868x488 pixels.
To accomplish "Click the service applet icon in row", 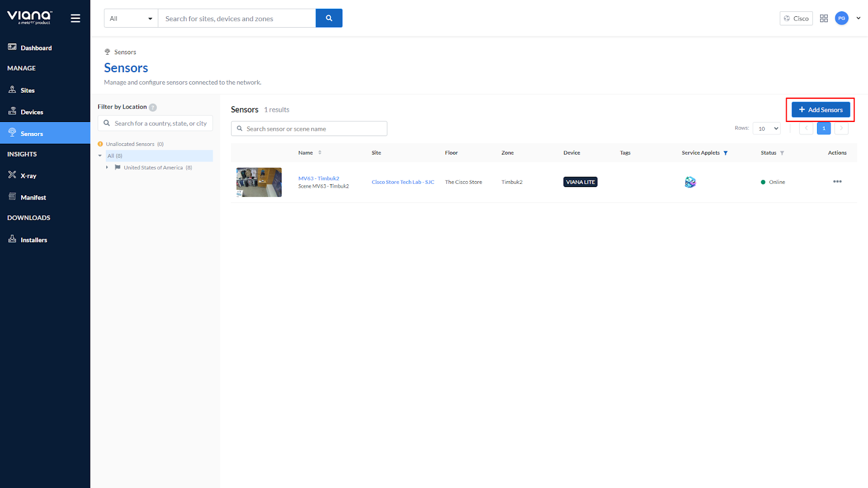I will coord(690,182).
